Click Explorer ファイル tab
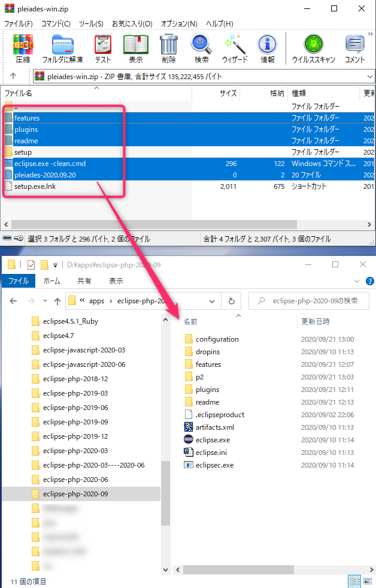 pyautogui.click(x=19, y=281)
